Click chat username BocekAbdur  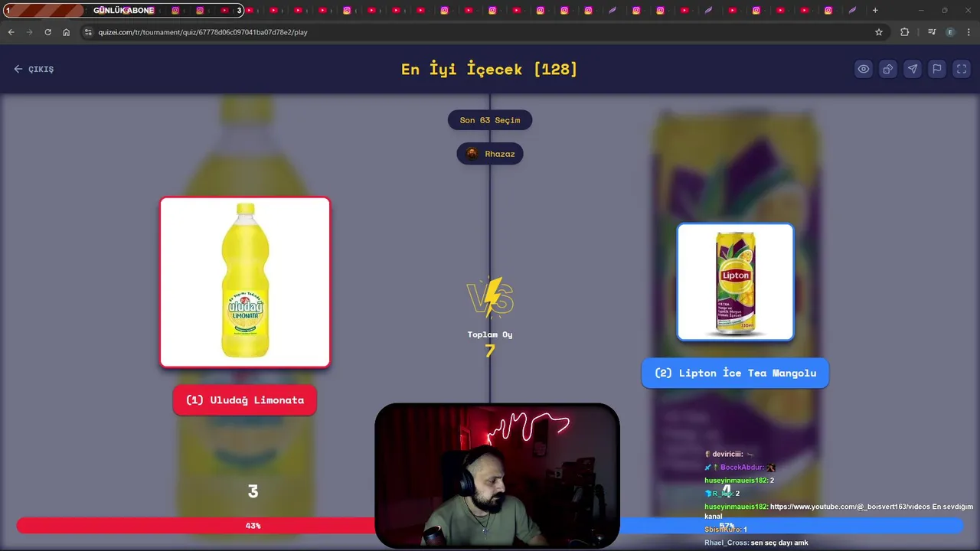point(741,468)
